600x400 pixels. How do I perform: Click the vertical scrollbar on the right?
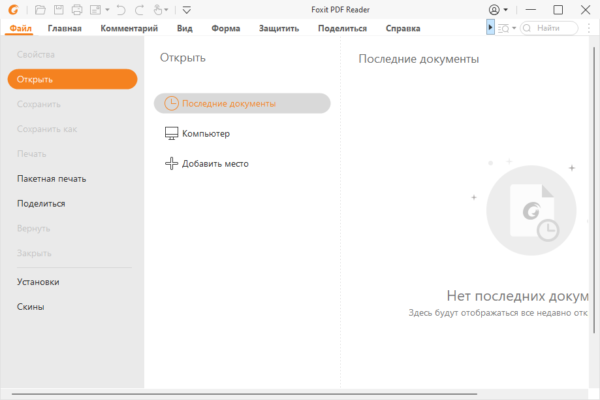click(x=594, y=189)
